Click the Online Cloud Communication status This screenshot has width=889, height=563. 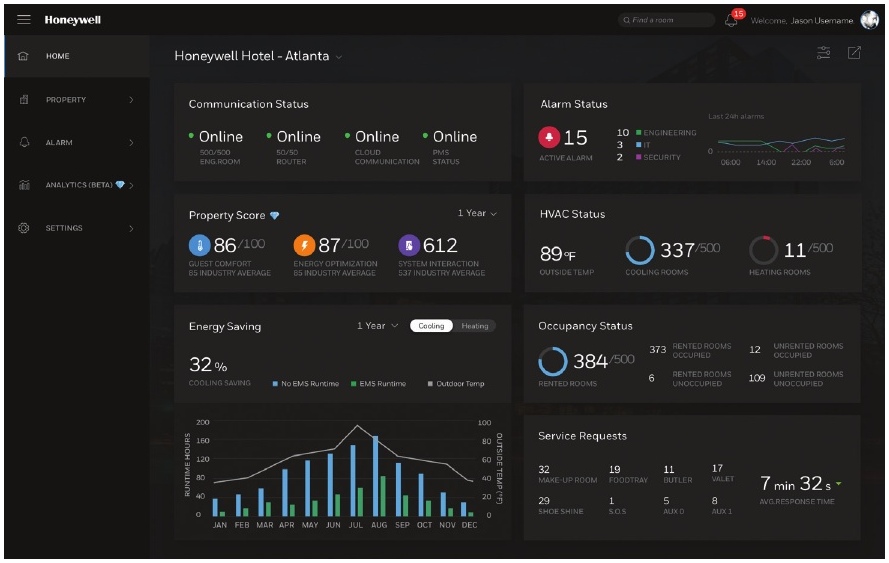[377, 137]
